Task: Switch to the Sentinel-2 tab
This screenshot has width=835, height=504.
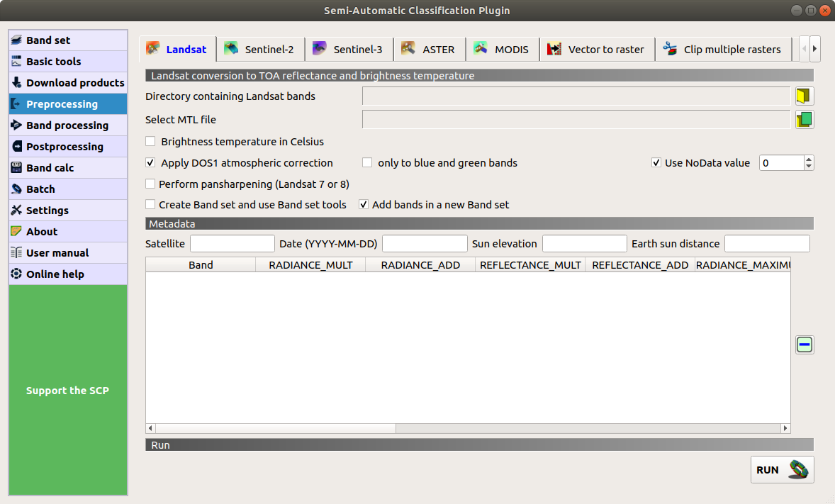Action: pyautogui.click(x=260, y=50)
